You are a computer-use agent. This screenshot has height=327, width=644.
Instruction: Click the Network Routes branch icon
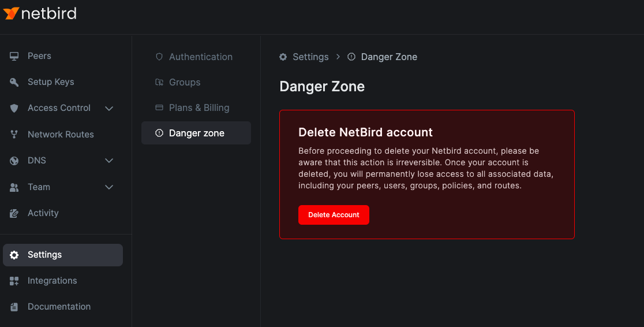click(14, 135)
